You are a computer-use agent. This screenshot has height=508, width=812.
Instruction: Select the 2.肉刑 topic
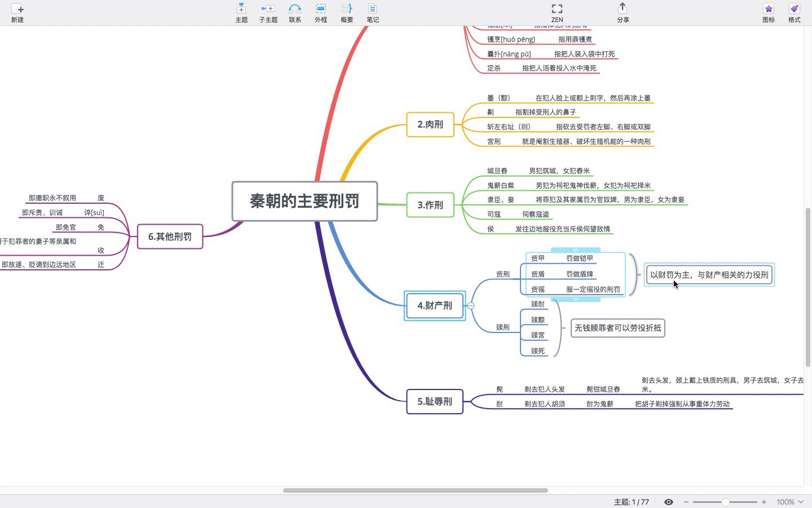click(x=430, y=124)
